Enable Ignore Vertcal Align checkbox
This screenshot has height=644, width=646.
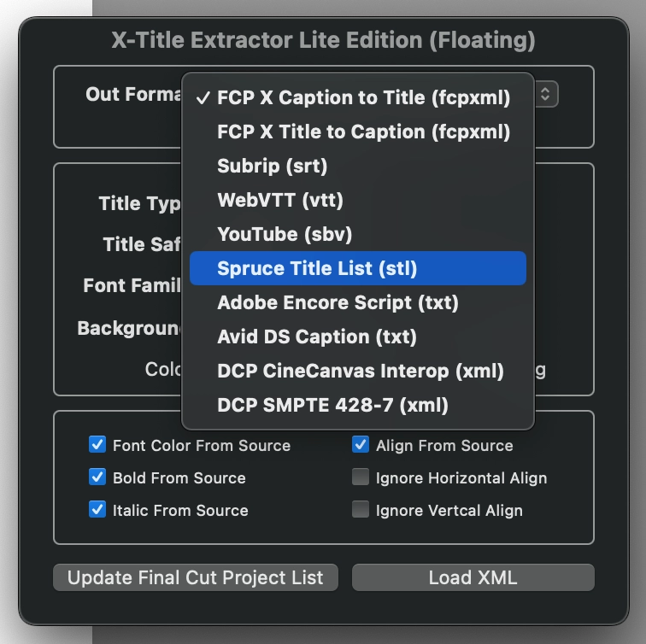click(361, 510)
